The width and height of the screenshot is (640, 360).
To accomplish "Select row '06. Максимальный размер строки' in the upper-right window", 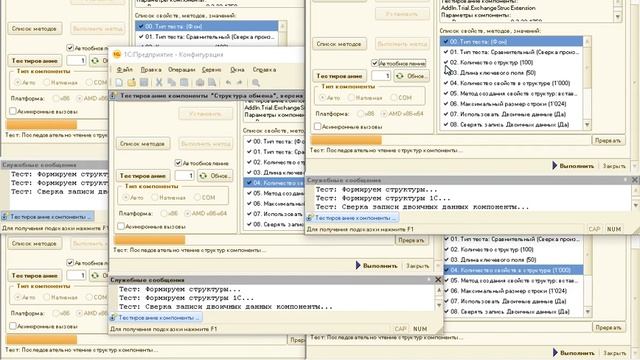I will coord(511,104).
